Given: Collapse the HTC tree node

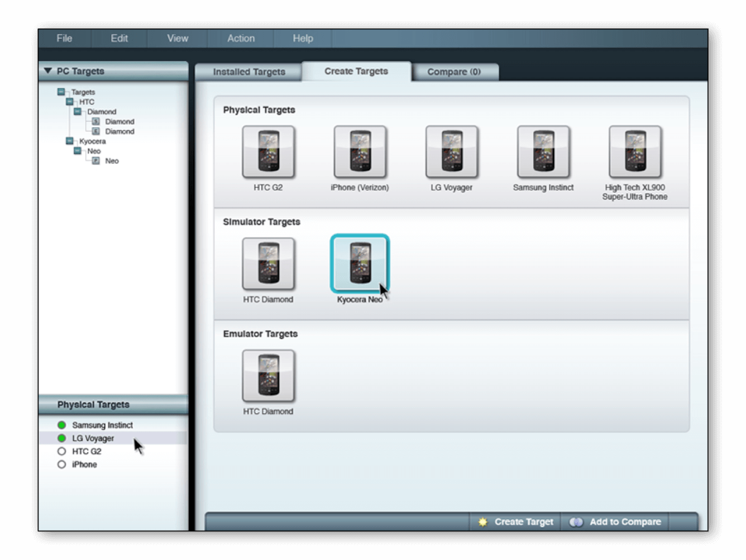Looking at the screenshot, I should [70, 102].
